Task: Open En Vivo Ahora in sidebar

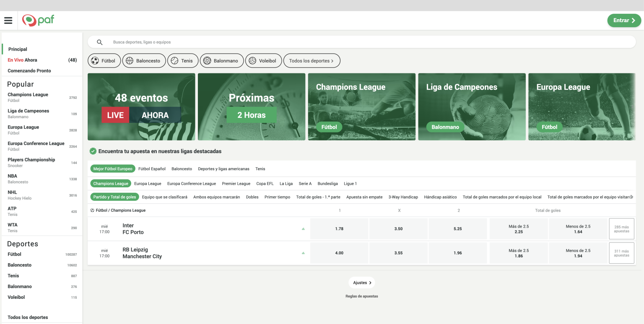Action: tap(42, 60)
